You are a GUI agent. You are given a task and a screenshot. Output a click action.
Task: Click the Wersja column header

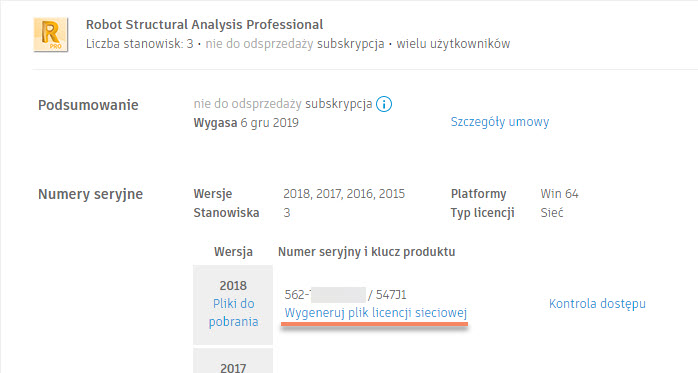click(233, 252)
